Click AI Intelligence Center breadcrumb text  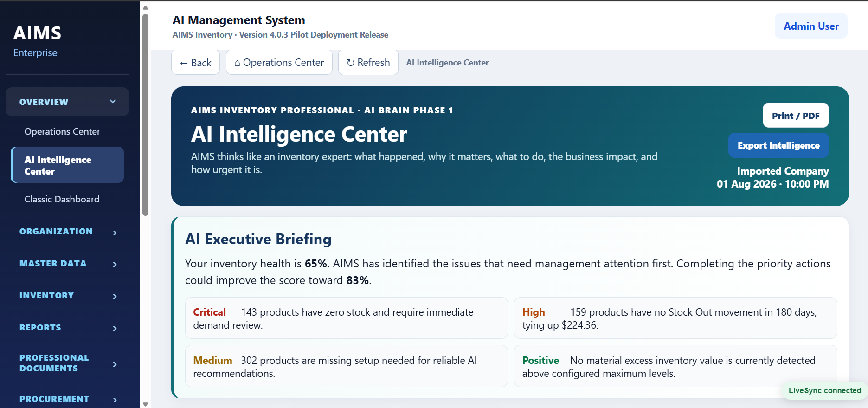[447, 63]
